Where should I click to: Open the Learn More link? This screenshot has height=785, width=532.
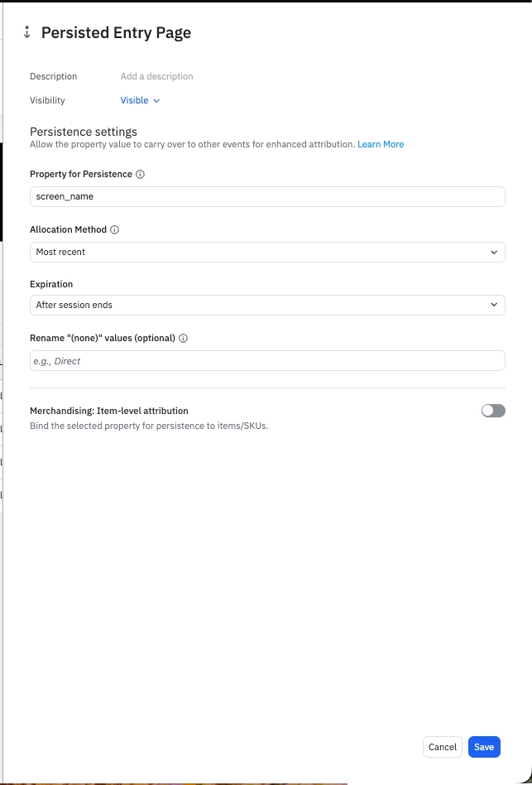[x=381, y=144]
